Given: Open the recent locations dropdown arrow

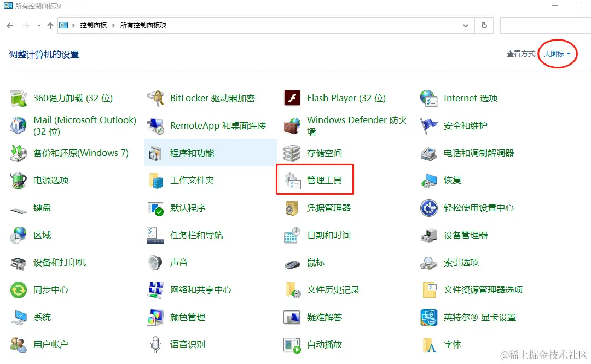Looking at the screenshot, I should coord(39,26).
